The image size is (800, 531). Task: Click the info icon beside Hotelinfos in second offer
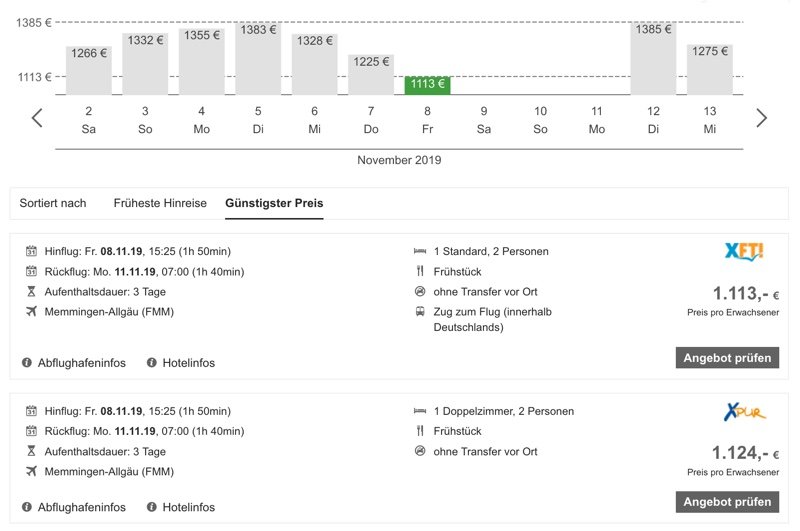[152, 507]
